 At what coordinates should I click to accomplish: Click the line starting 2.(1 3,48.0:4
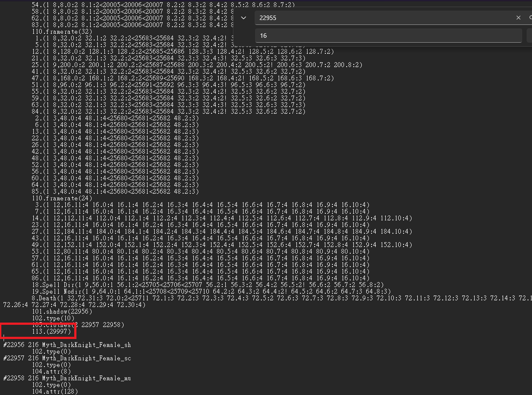[x=117, y=118]
